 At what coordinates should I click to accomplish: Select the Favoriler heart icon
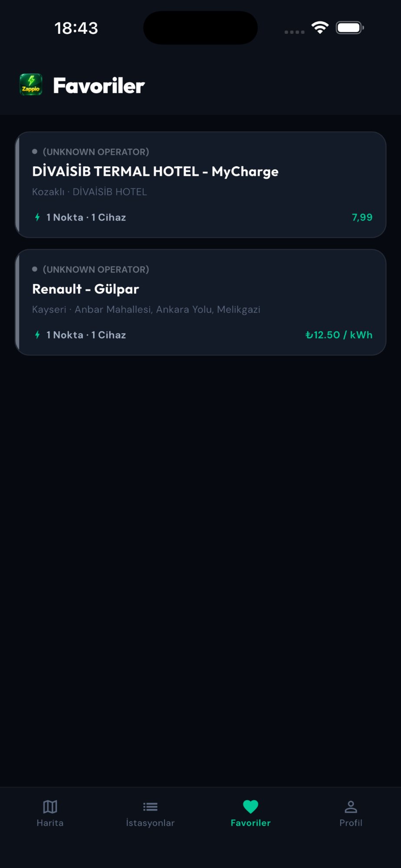250,807
